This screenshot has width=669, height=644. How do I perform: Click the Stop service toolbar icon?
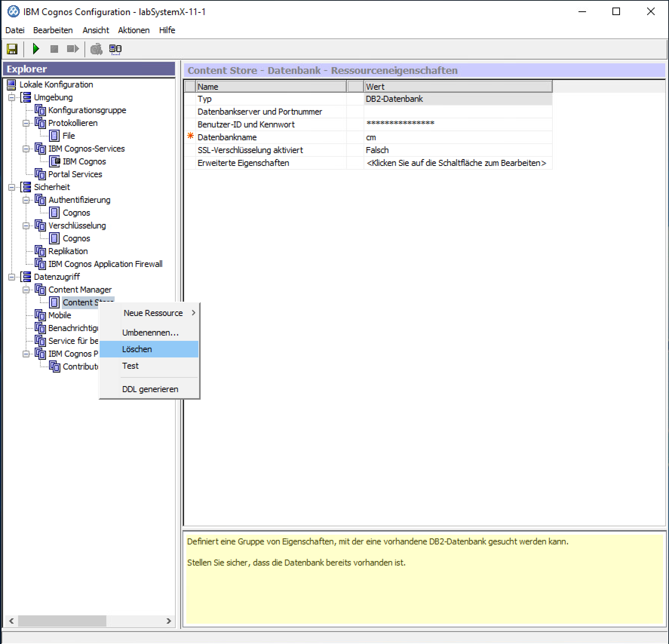(54, 49)
